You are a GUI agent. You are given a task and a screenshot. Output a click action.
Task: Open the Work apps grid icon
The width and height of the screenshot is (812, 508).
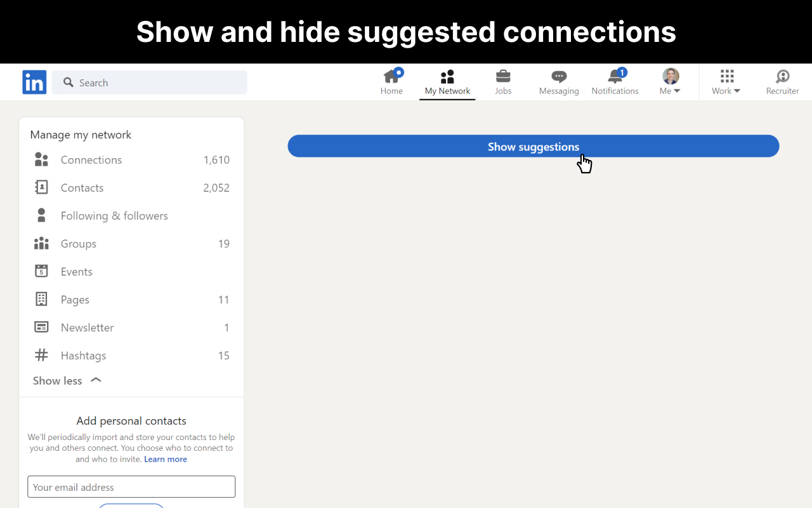727,76
